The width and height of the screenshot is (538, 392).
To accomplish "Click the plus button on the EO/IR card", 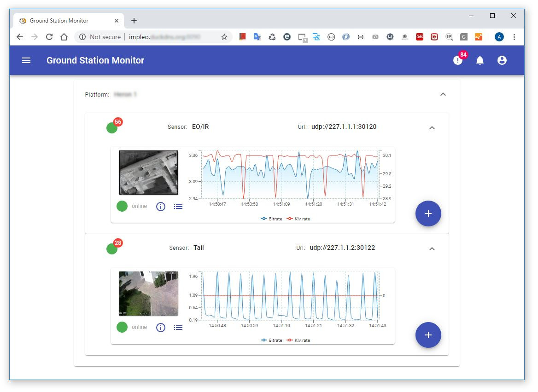I will point(428,213).
